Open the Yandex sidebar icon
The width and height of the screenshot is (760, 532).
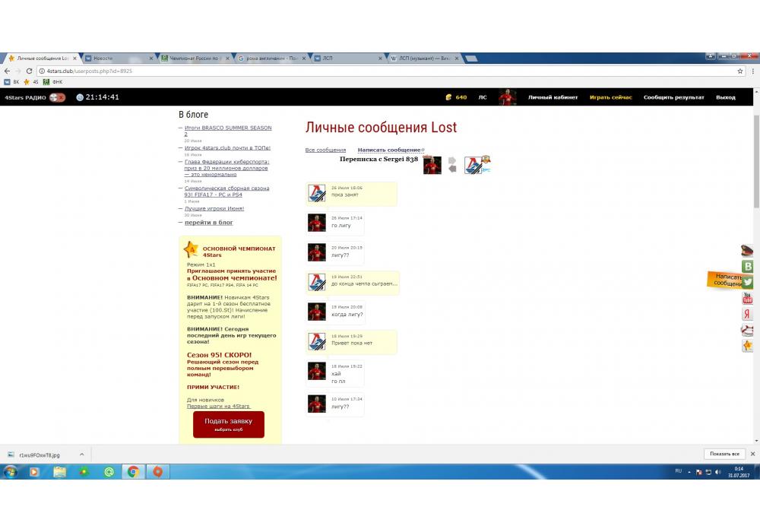pos(747,314)
